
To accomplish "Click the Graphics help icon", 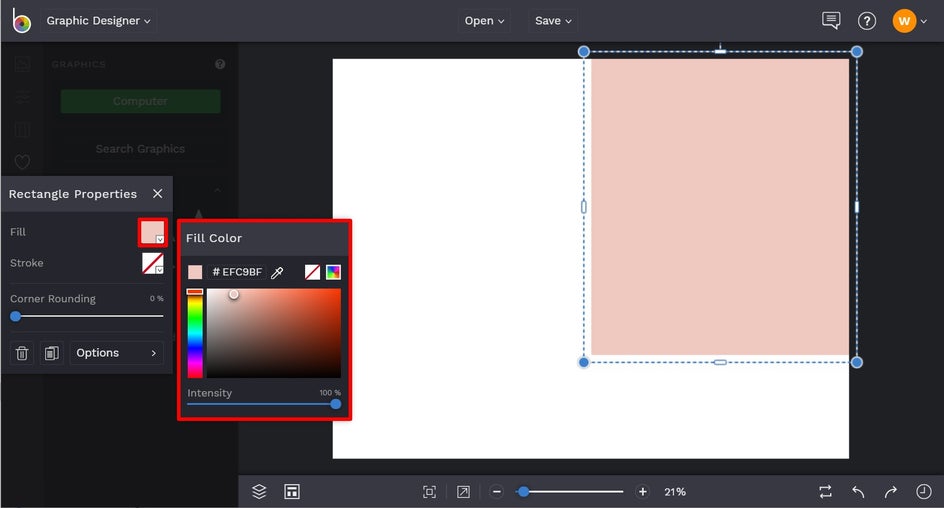I will pos(220,64).
